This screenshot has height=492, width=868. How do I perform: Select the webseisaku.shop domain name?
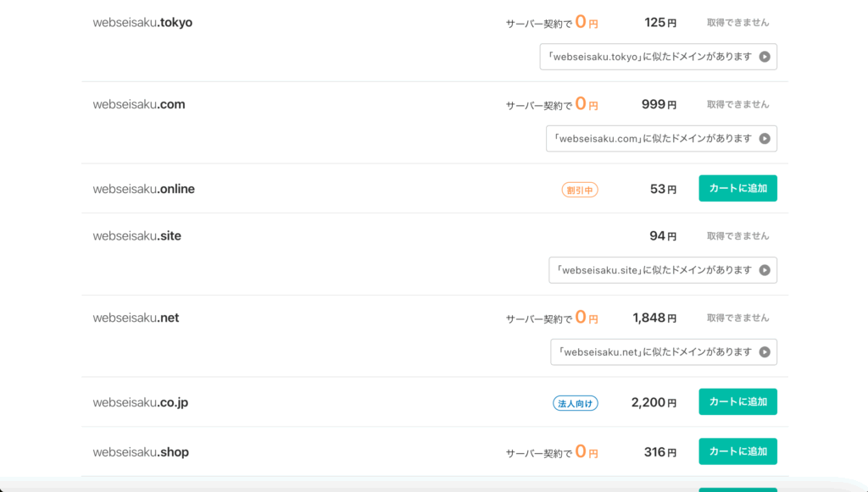click(141, 452)
